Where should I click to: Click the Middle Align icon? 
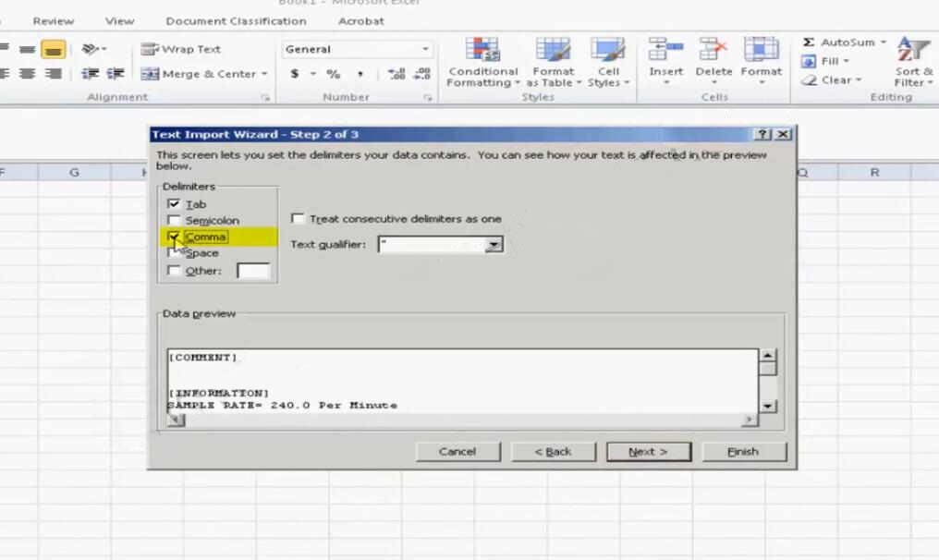point(27,49)
